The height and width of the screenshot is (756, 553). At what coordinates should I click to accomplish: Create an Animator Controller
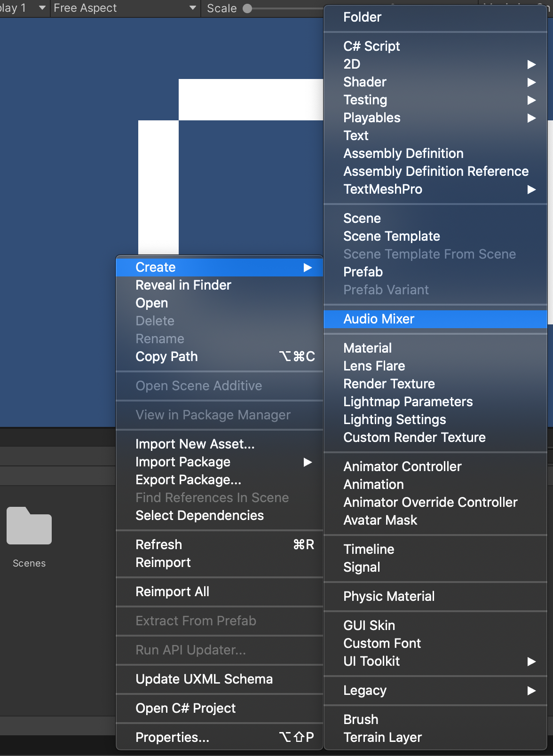click(435, 466)
